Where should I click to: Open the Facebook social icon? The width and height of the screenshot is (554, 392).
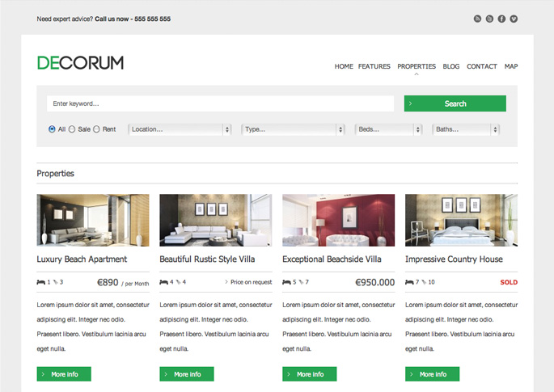[501, 19]
